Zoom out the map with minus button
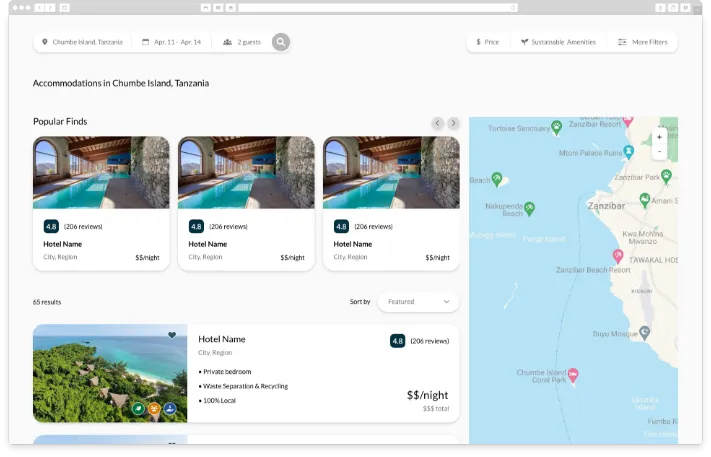This screenshot has height=457, width=711. click(659, 151)
